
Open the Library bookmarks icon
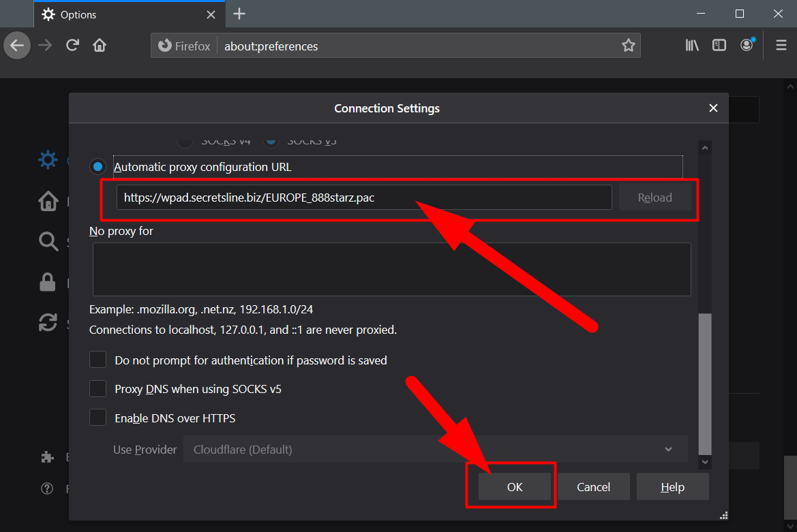(692, 46)
